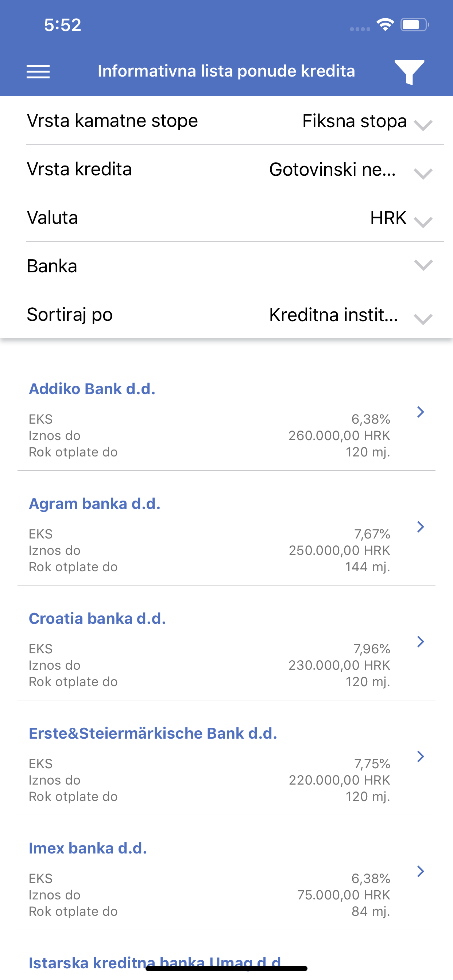Open Erste&Steiermärkische Bank d.d. offer
453x980 pixels.
pos(153,734)
